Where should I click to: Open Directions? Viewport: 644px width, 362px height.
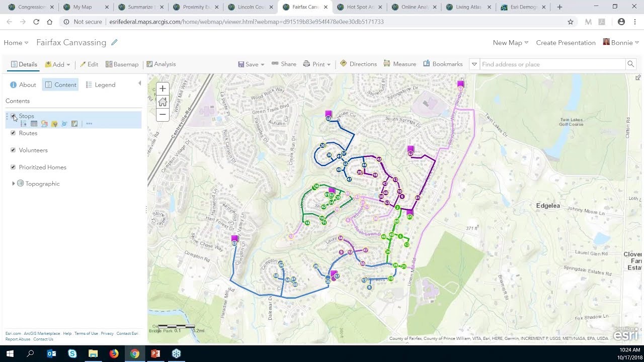(x=358, y=64)
